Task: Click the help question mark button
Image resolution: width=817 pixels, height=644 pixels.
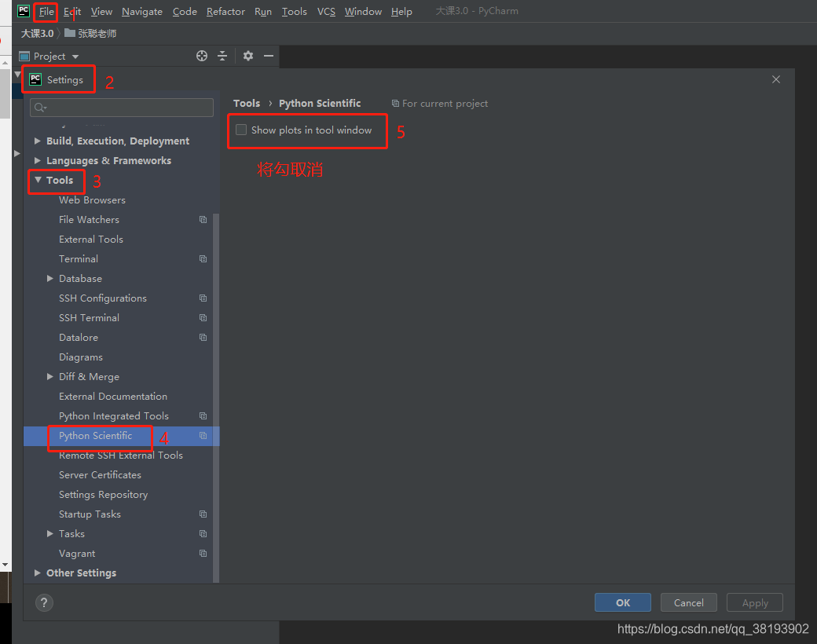Action: pyautogui.click(x=44, y=603)
